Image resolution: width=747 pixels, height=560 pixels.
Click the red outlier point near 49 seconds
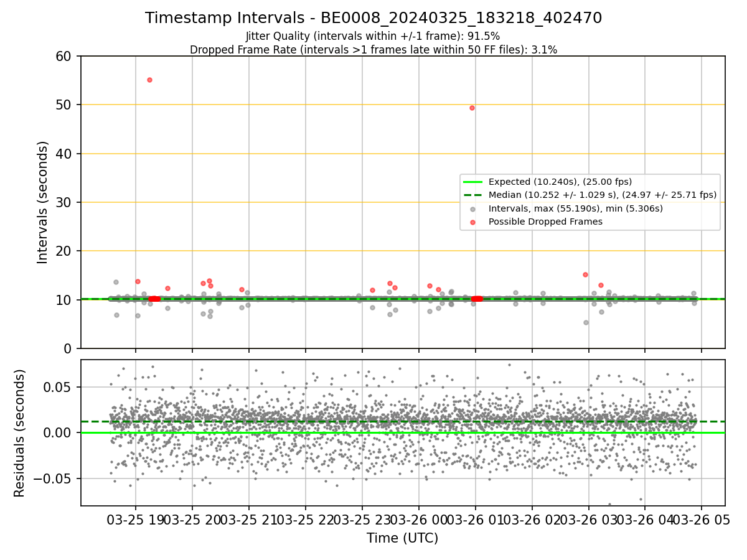472,108
